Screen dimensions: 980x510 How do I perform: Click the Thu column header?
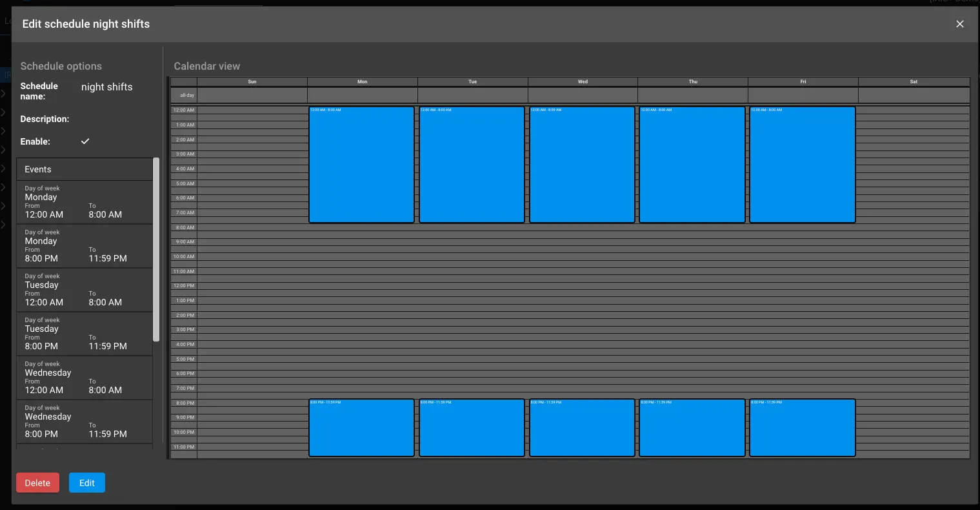tap(693, 82)
